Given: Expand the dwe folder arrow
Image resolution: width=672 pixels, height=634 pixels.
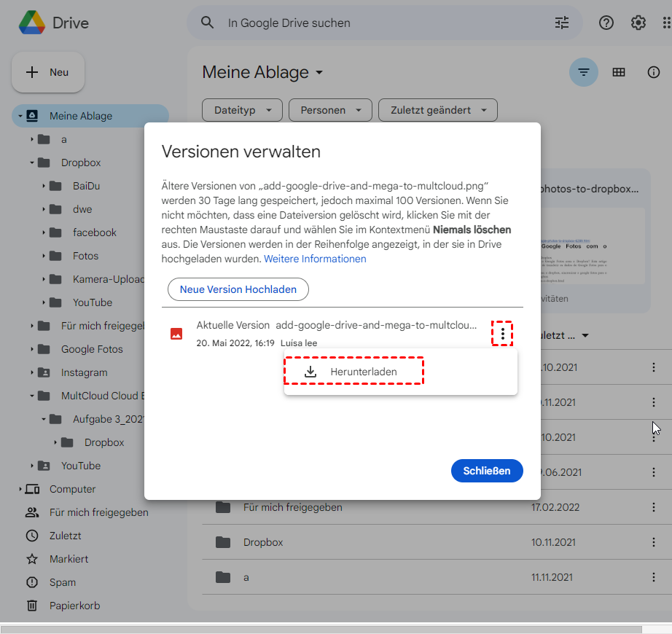Looking at the screenshot, I should tap(43, 209).
